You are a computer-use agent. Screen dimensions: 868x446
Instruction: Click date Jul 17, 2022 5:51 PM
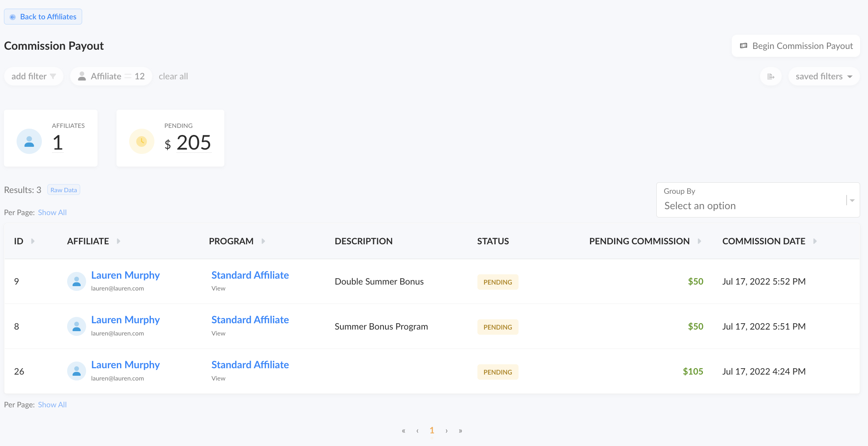(764, 326)
